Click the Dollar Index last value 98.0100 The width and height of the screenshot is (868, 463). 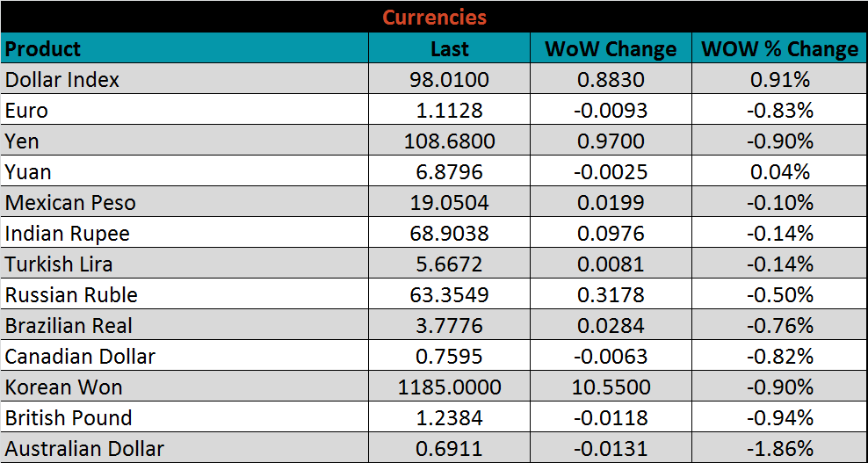click(x=449, y=80)
